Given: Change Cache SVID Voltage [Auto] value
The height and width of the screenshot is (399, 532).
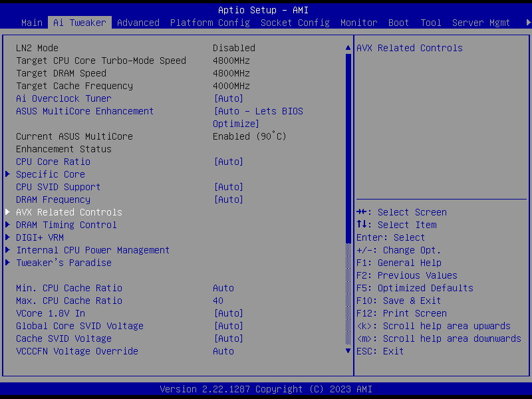Looking at the screenshot, I should tap(228, 338).
